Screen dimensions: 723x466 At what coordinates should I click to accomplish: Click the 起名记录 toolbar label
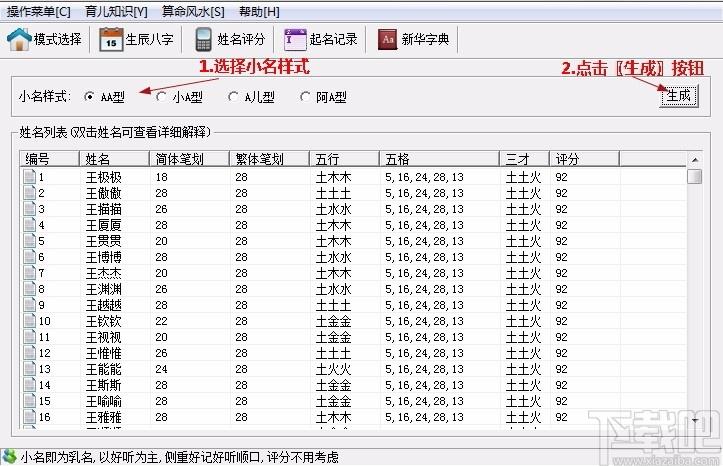(333, 39)
